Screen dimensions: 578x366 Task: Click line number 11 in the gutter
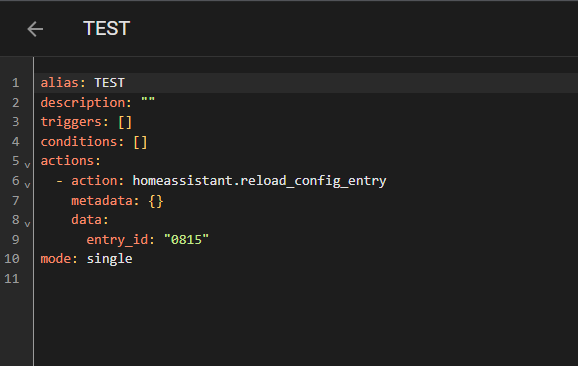coord(12,279)
